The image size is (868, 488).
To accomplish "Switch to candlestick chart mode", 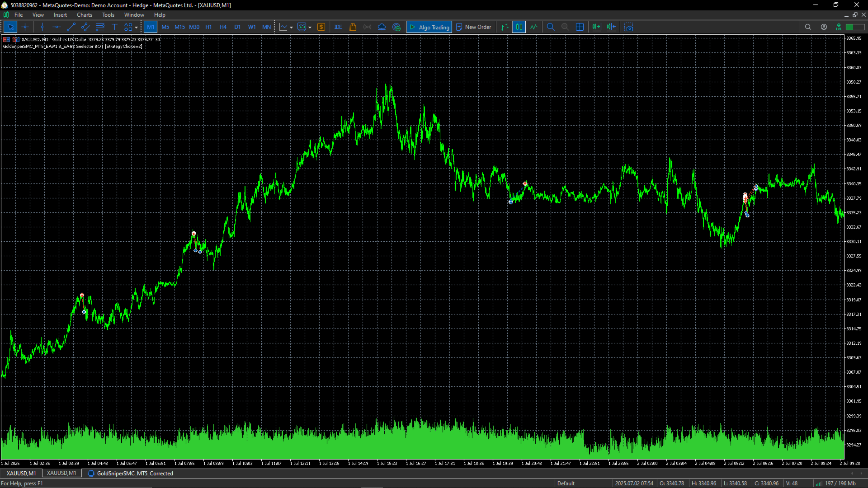I will click(519, 27).
